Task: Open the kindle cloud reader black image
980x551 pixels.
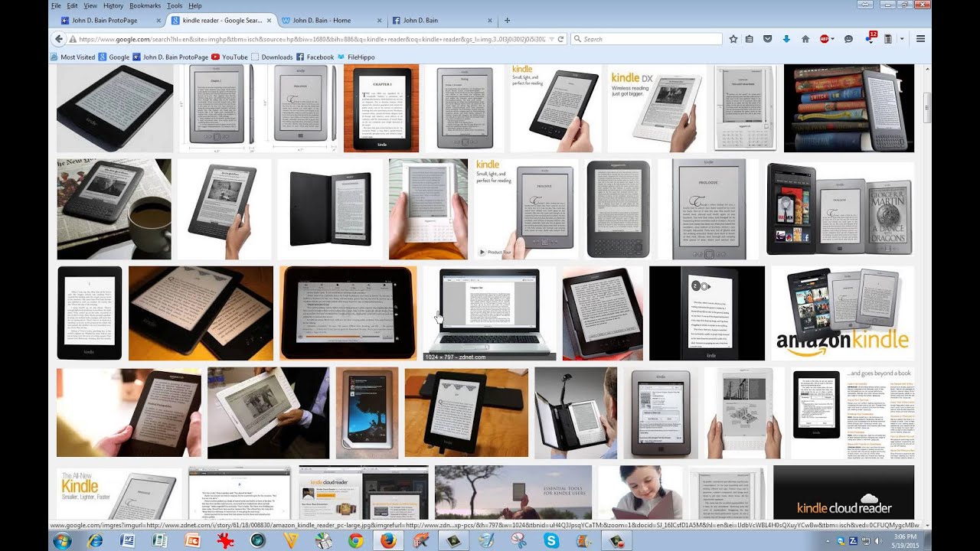Action: point(844,493)
